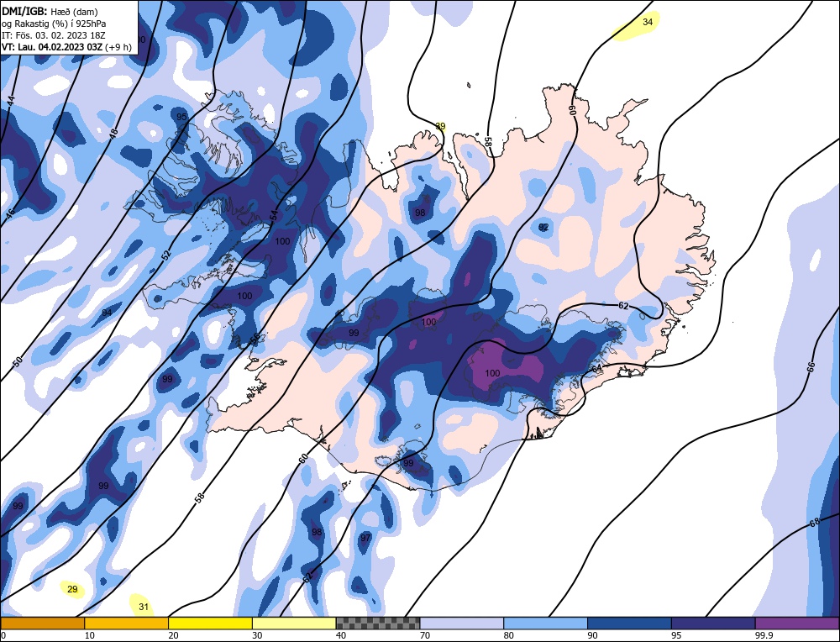Click the '100' value inside the purple area
This screenshot has height=642, width=840.
coord(492,373)
